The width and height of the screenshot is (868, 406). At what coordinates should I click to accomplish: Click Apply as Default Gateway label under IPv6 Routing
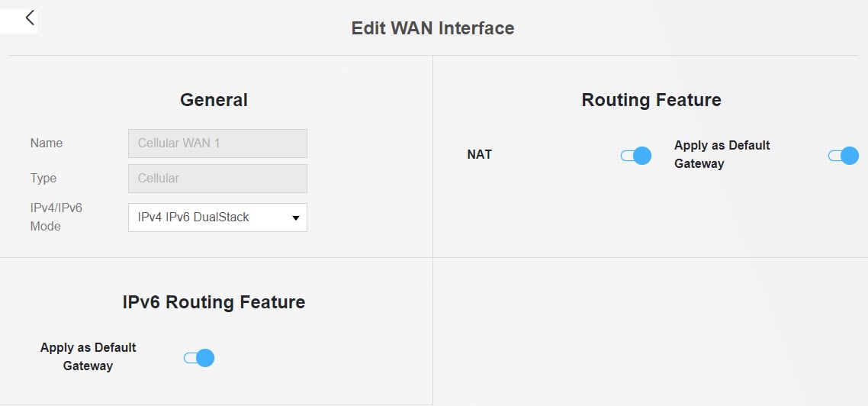pyautogui.click(x=88, y=356)
